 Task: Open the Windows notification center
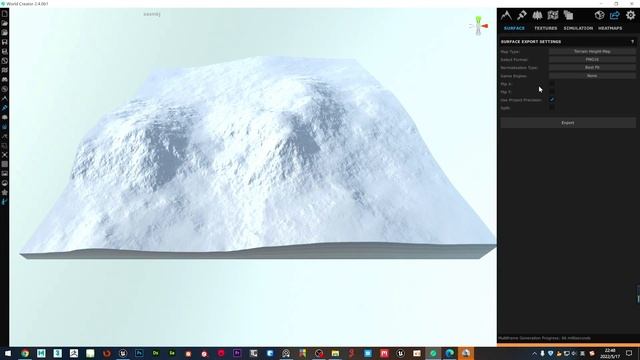[x=629, y=353]
